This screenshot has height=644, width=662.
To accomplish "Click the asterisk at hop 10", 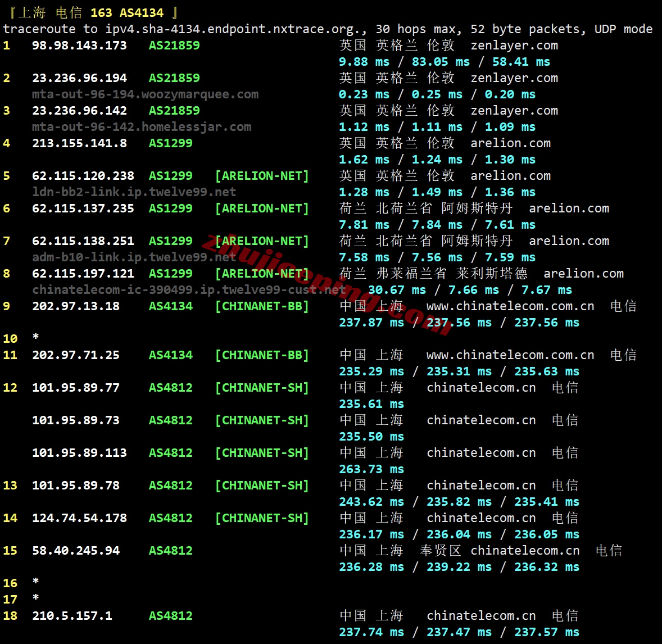I will pos(36,338).
